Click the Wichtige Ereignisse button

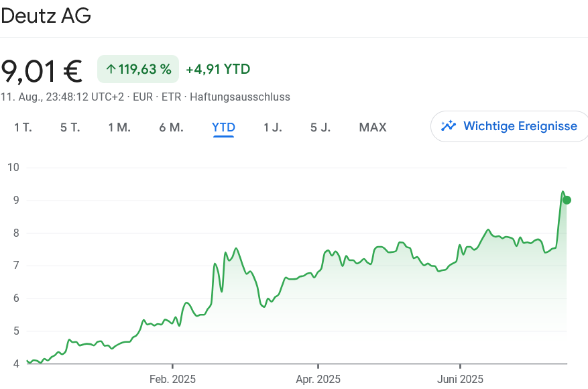click(x=508, y=126)
